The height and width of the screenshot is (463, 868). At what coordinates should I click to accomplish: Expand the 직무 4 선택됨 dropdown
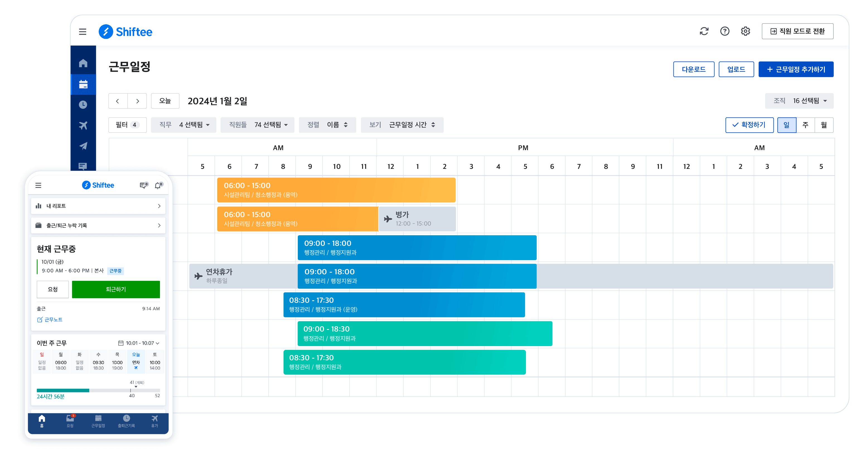[x=184, y=125]
